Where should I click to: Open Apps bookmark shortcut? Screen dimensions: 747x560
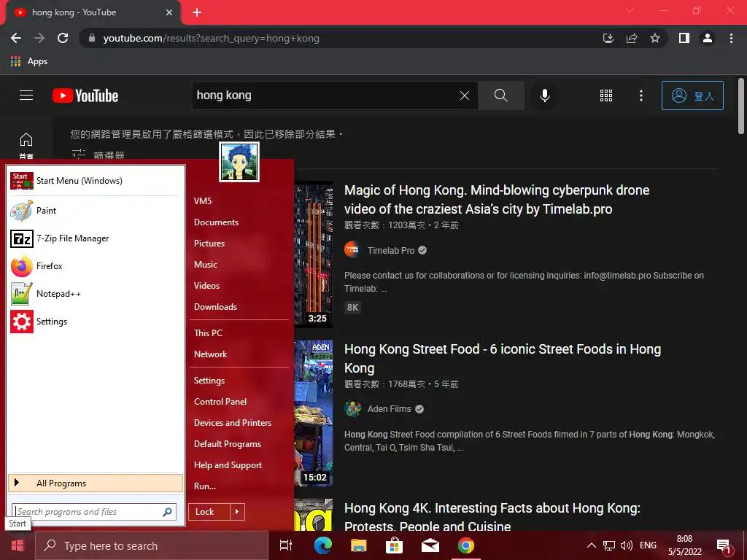pyautogui.click(x=29, y=61)
